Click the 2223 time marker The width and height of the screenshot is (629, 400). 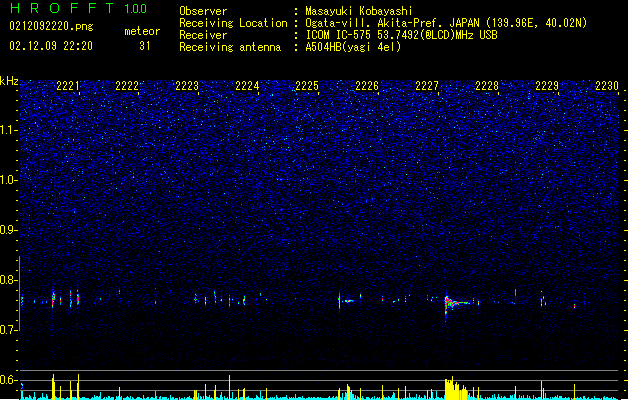tap(187, 86)
